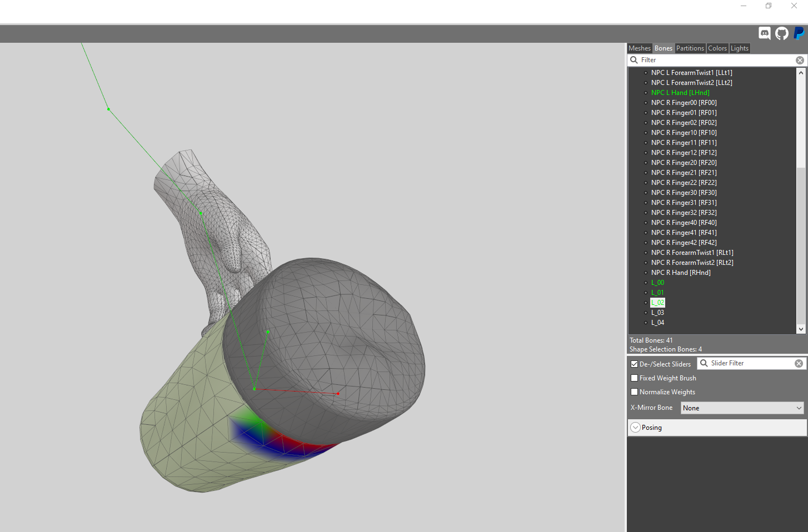The image size is (808, 532).
Task: Clear the bone filter with X icon
Action: [x=800, y=60]
